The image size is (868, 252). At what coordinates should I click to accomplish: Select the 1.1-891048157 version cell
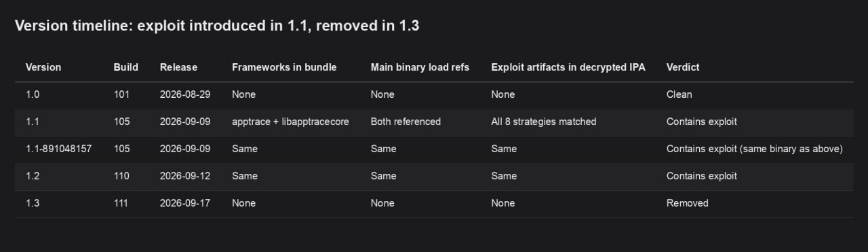[58, 149]
